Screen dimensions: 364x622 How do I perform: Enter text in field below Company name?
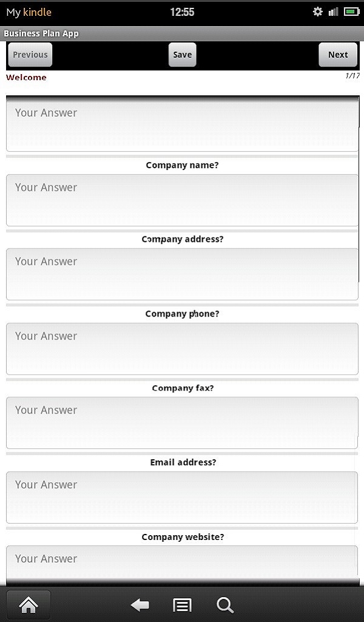(x=182, y=200)
